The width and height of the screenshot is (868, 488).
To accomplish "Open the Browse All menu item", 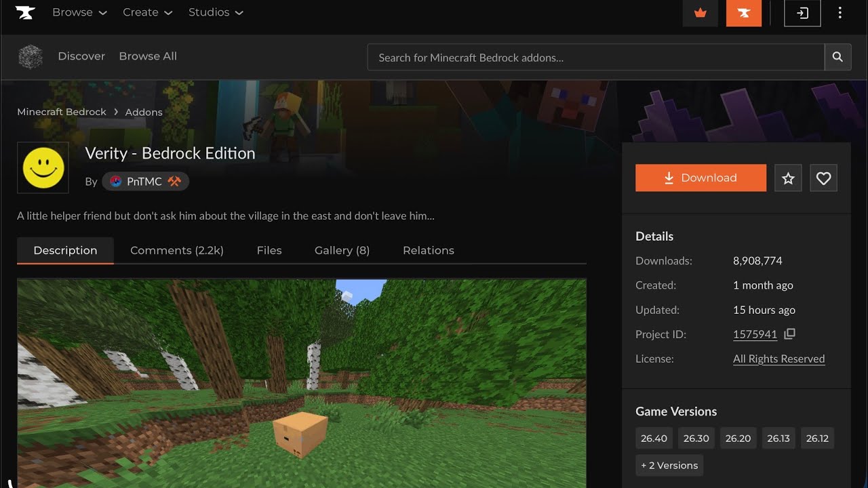I will (x=148, y=56).
